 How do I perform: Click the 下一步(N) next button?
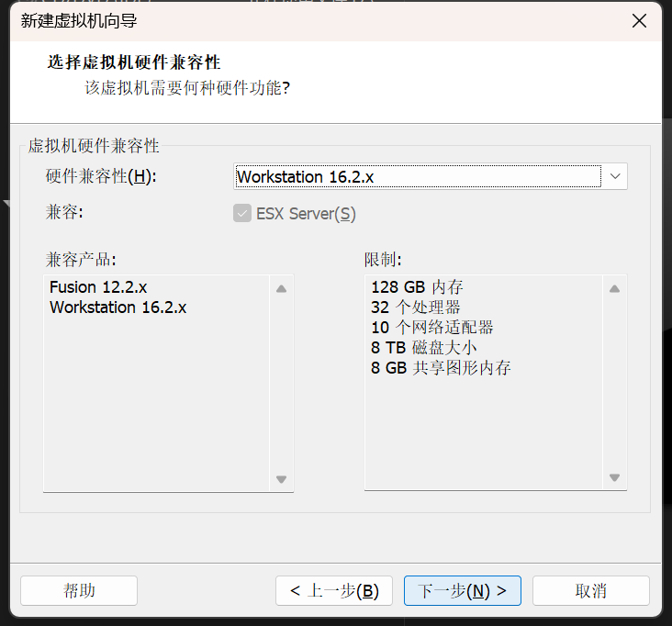tap(463, 590)
